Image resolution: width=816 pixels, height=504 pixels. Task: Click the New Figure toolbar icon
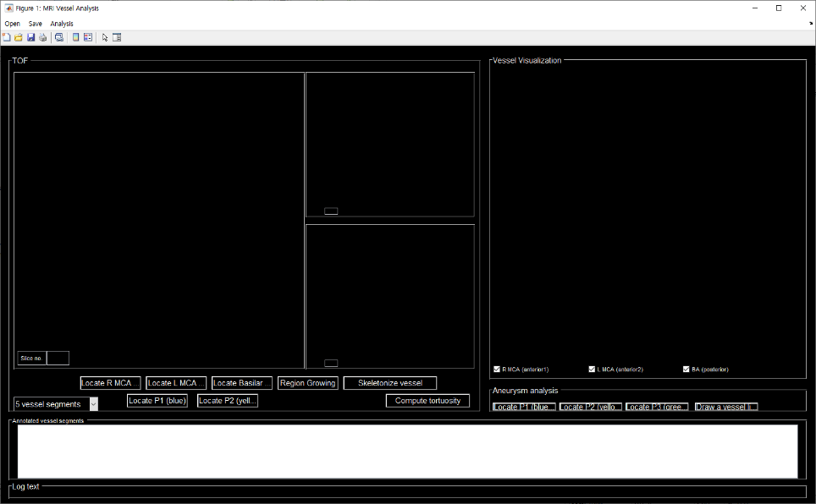point(7,37)
